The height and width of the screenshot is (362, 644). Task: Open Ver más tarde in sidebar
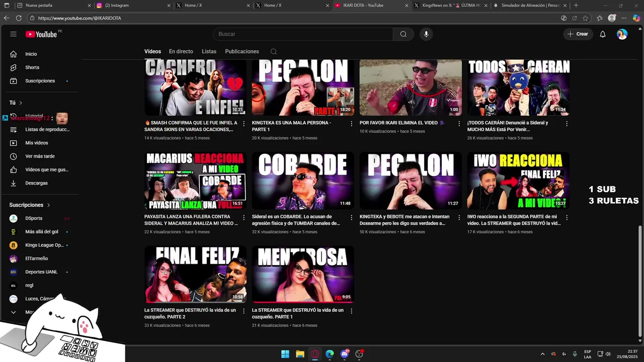tap(39, 156)
